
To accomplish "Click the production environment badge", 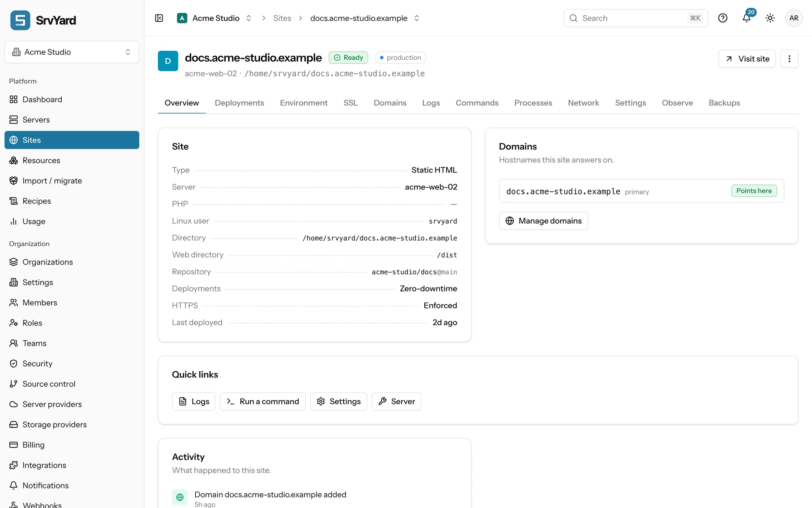I will point(400,58).
